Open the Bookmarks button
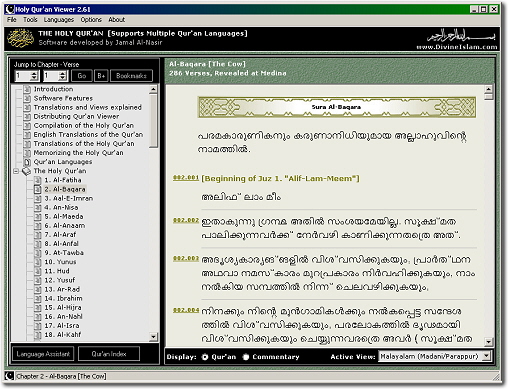509x389 pixels. [131, 76]
